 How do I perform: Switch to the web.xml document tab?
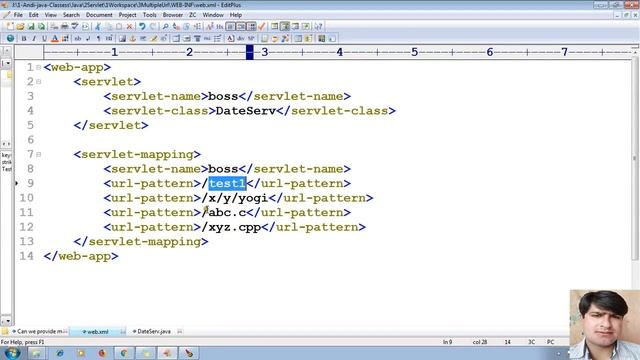tap(98, 331)
